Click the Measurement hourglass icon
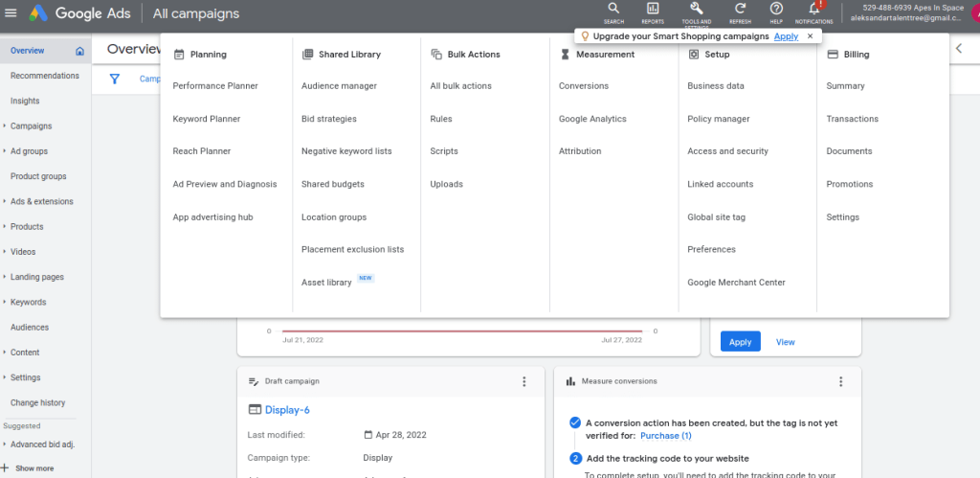This screenshot has height=478, width=980. (565, 55)
